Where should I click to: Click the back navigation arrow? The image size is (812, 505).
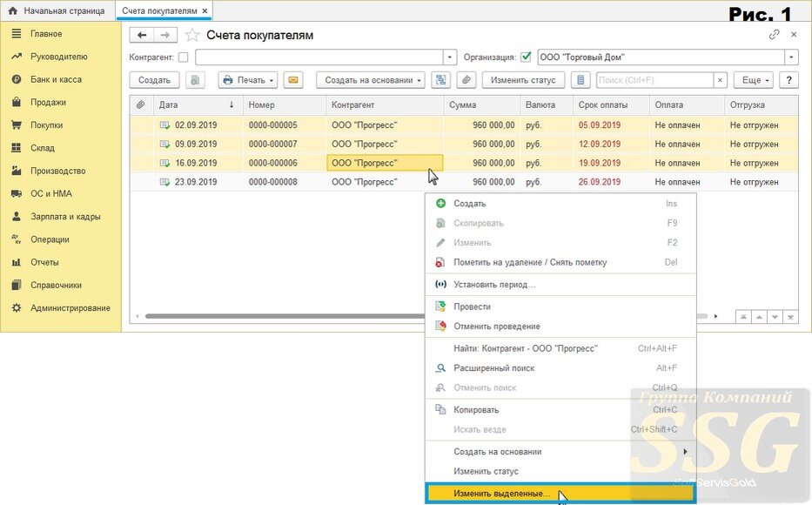[141, 35]
